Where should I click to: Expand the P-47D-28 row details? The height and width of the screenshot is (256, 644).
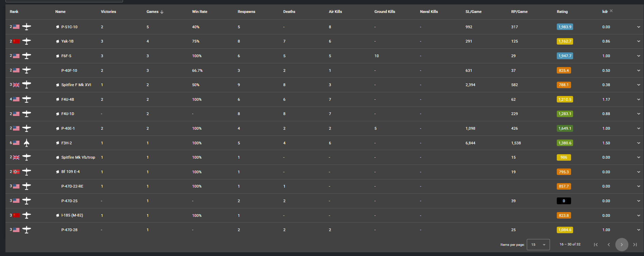pyautogui.click(x=639, y=230)
